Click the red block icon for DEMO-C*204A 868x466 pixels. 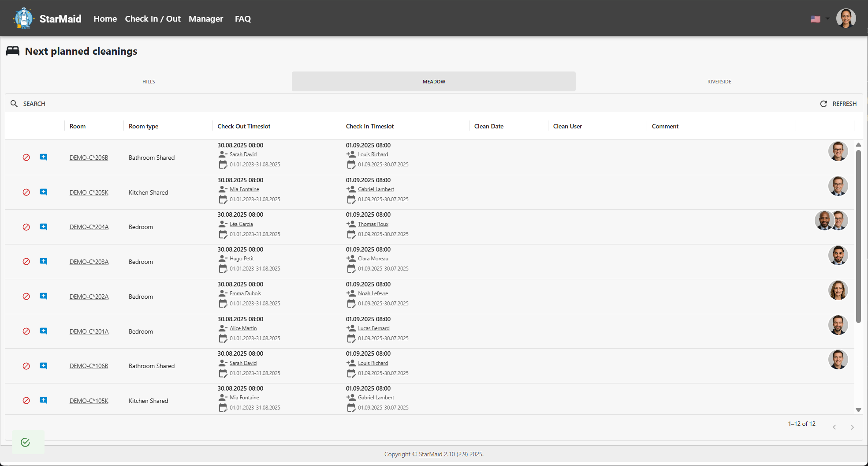[26, 227]
